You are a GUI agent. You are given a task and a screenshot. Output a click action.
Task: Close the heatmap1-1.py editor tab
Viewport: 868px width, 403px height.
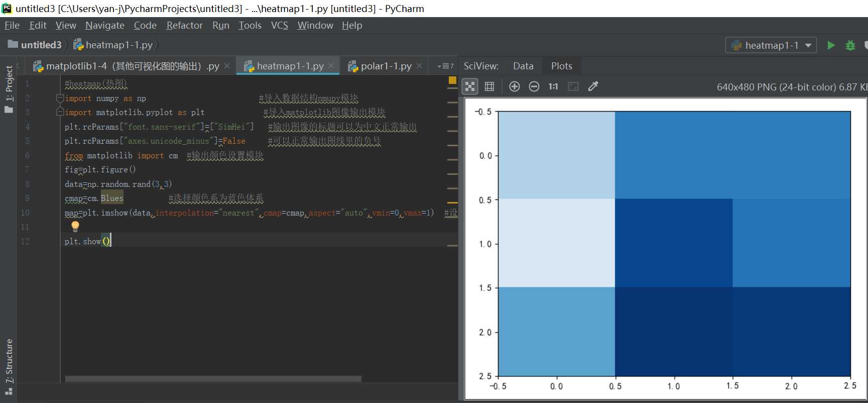click(x=331, y=66)
